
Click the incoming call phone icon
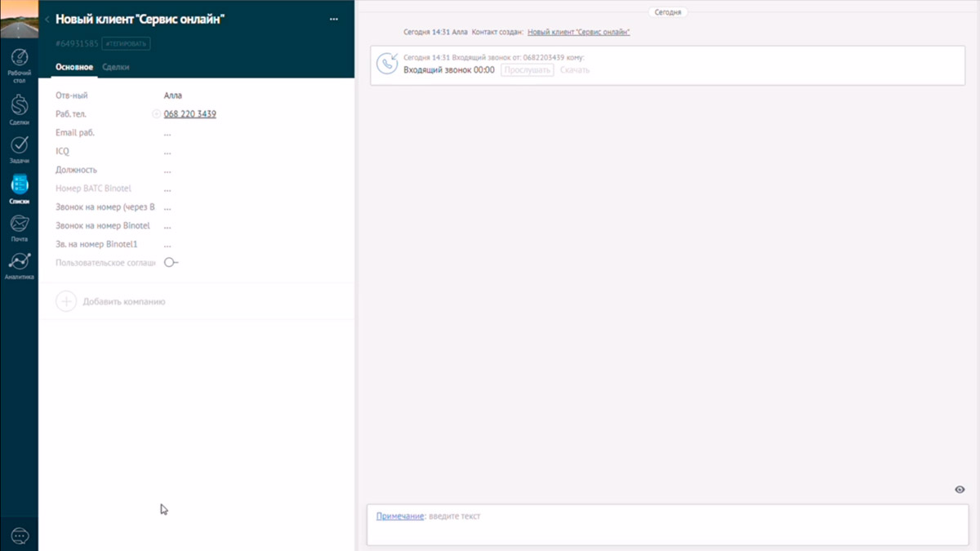(x=387, y=64)
